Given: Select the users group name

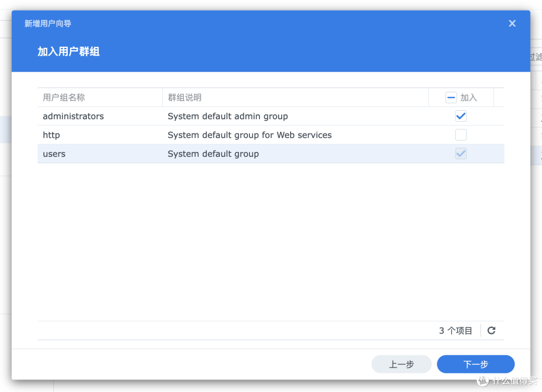Looking at the screenshot, I should pos(54,154).
